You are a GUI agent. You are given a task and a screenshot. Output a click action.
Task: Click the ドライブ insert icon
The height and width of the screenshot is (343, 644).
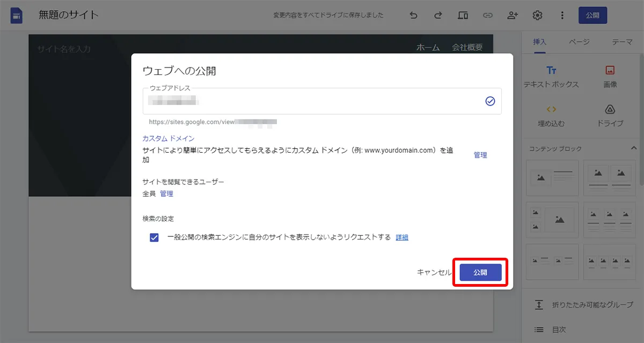point(610,110)
